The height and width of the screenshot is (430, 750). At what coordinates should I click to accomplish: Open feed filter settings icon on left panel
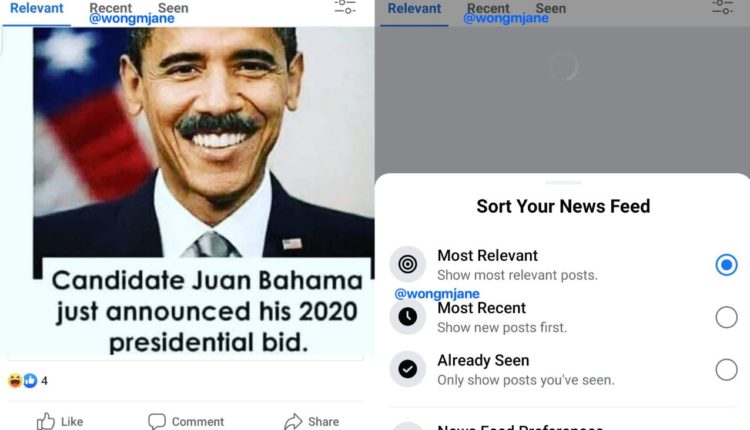(x=345, y=7)
